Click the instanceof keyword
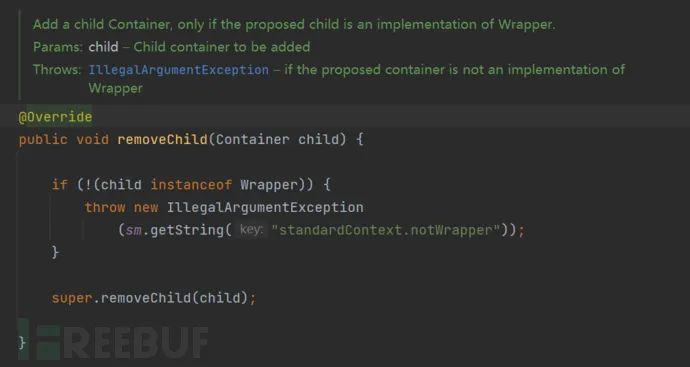 point(191,185)
